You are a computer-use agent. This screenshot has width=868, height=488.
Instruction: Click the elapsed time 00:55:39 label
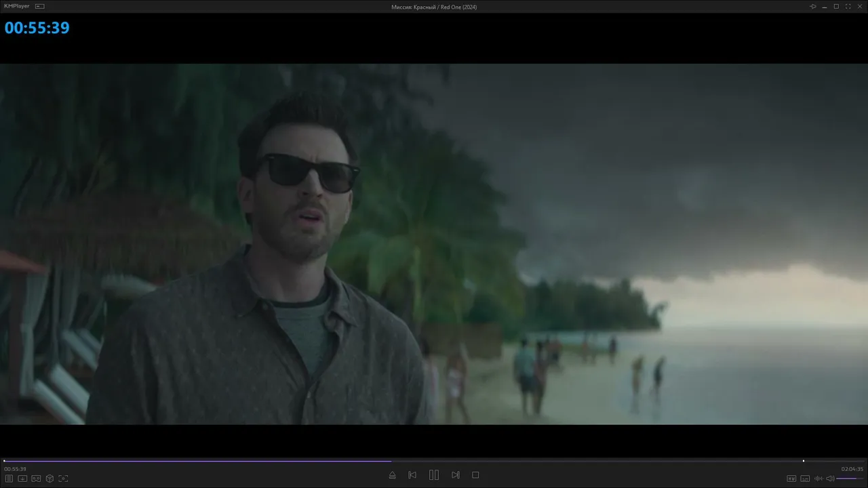tap(15, 469)
